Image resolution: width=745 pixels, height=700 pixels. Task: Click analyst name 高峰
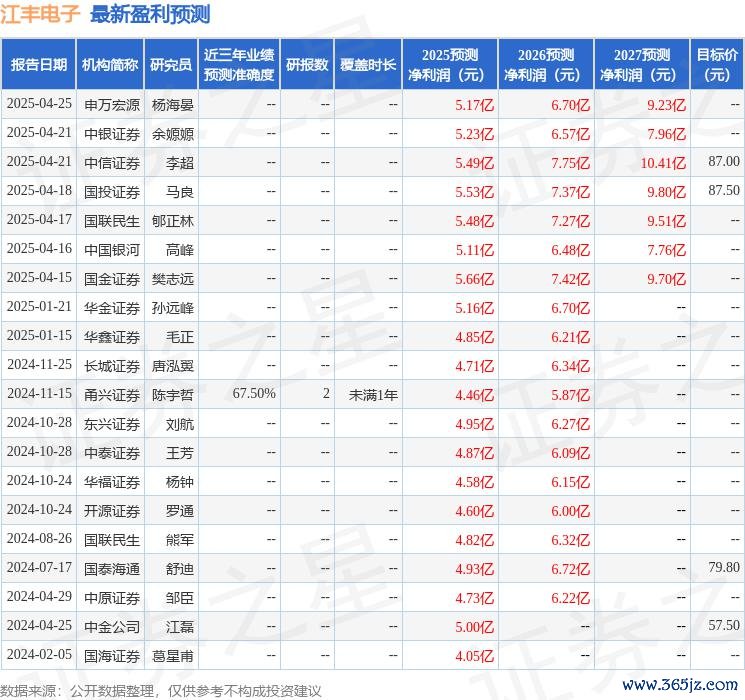(x=180, y=250)
